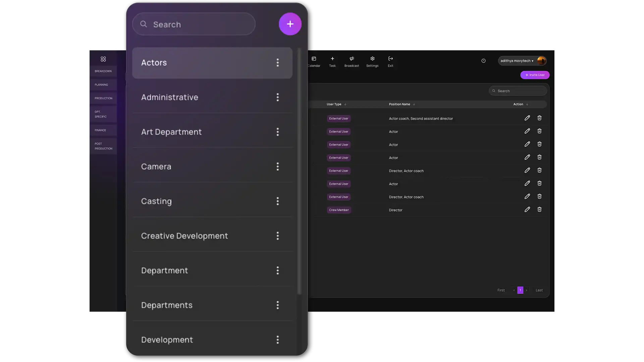The height and width of the screenshot is (362, 644).
Task: Click the department Search field
Action: tap(194, 24)
